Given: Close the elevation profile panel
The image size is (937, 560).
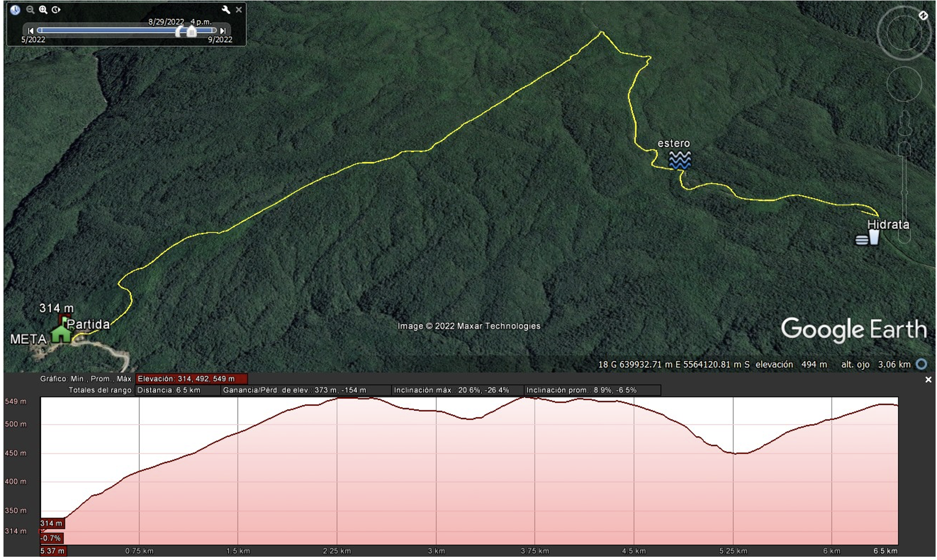Looking at the screenshot, I should tap(928, 380).
